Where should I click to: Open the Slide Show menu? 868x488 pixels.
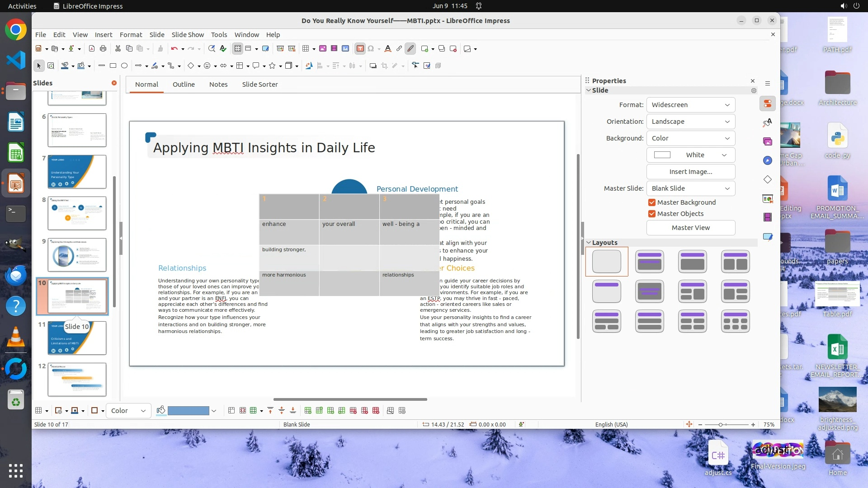click(x=188, y=35)
